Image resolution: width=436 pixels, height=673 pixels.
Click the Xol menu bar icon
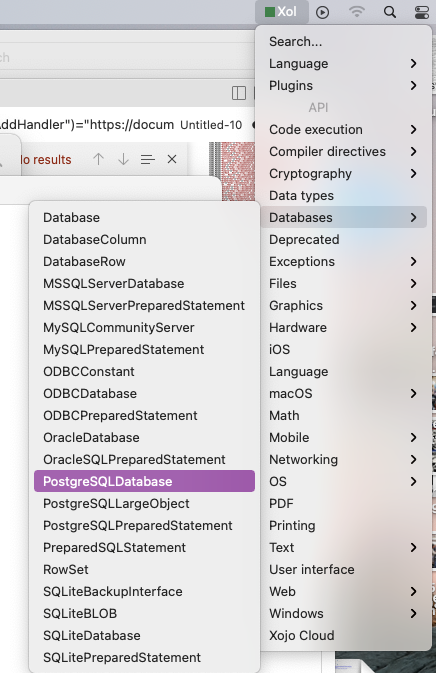(282, 12)
